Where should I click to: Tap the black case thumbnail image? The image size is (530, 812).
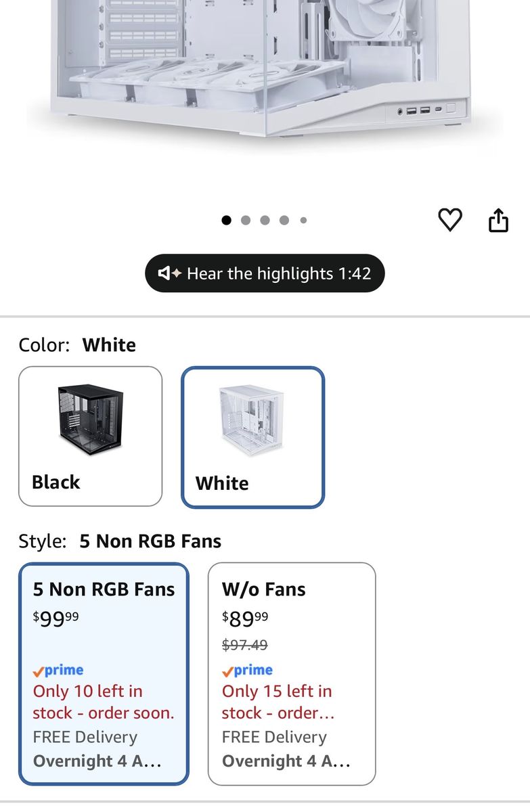pyautogui.click(x=90, y=421)
